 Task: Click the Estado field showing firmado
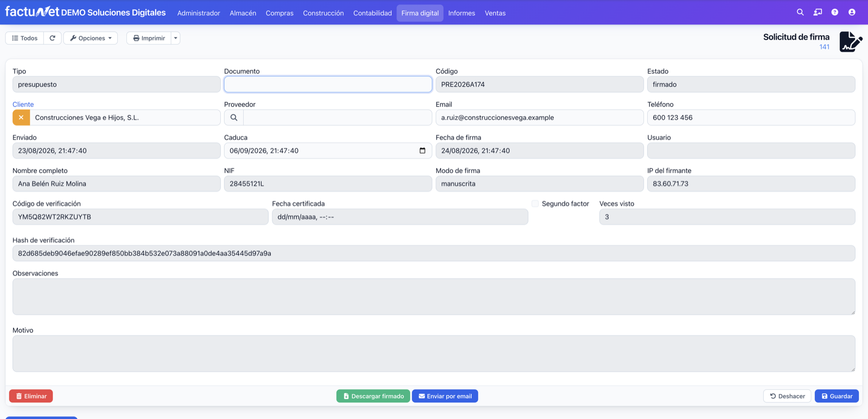[x=751, y=85]
